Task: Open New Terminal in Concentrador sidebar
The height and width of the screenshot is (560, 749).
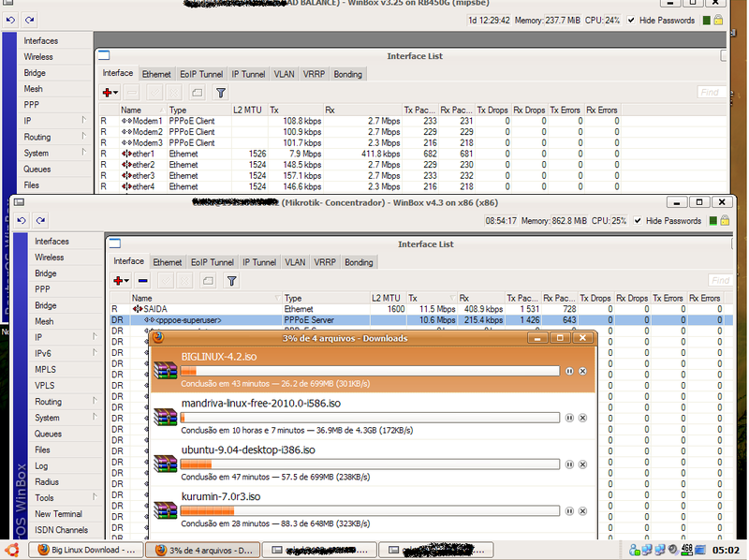Action: (x=58, y=514)
